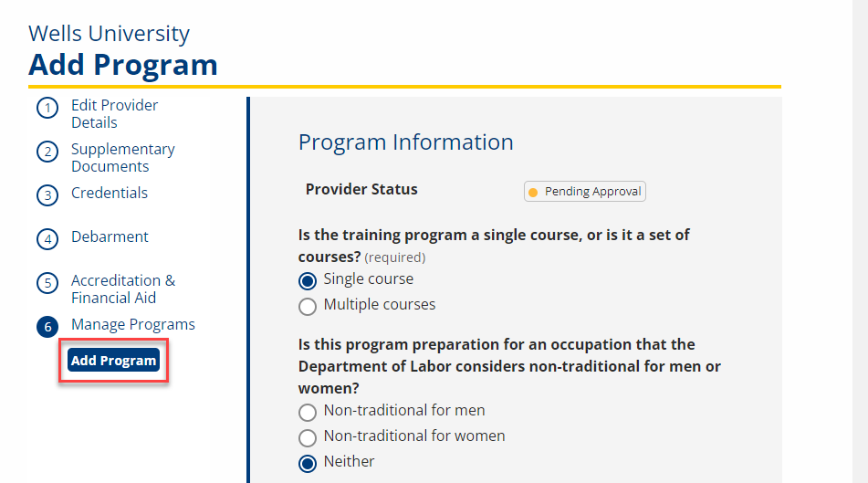
Task: Open the Credentials step
Action: pos(110,193)
